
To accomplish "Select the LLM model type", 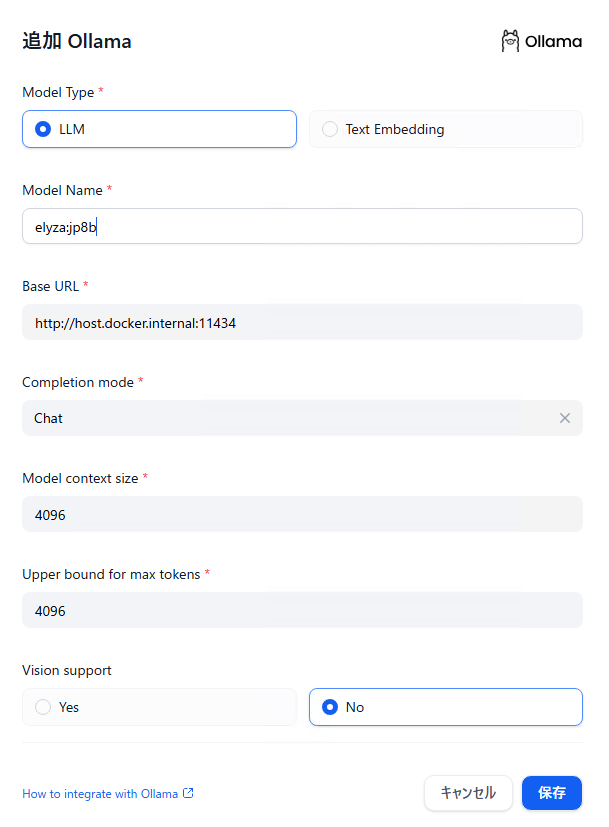I will tap(159, 129).
